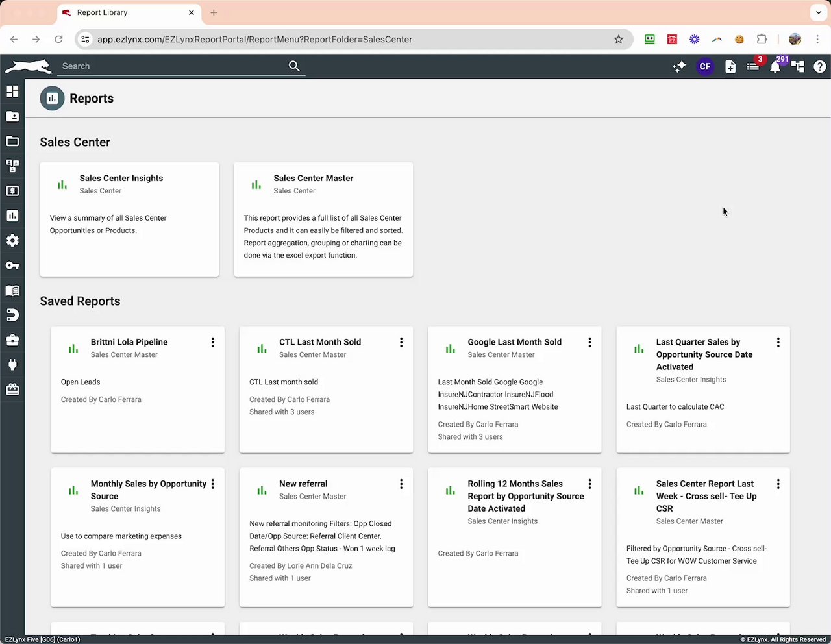The width and height of the screenshot is (831, 644).
Task: Open the help question mark icon
Action: 820,66
